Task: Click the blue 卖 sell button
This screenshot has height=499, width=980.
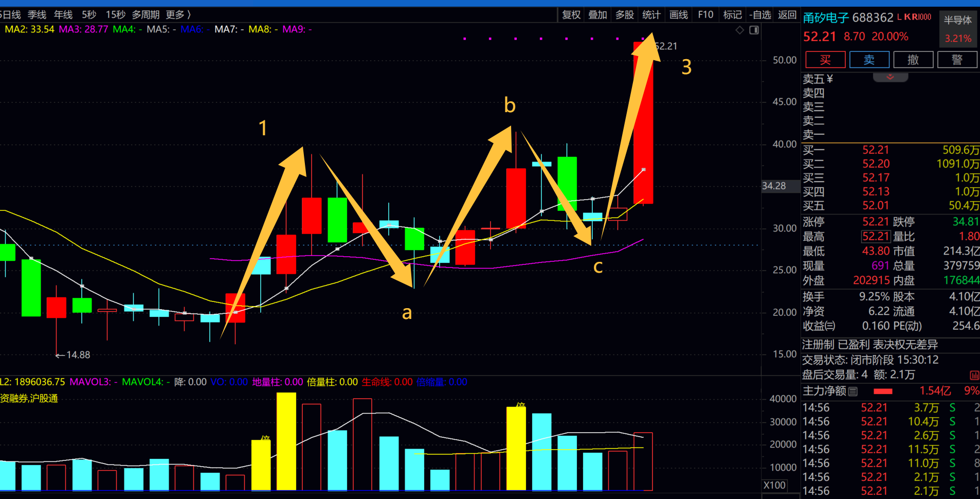Action: 869,60
